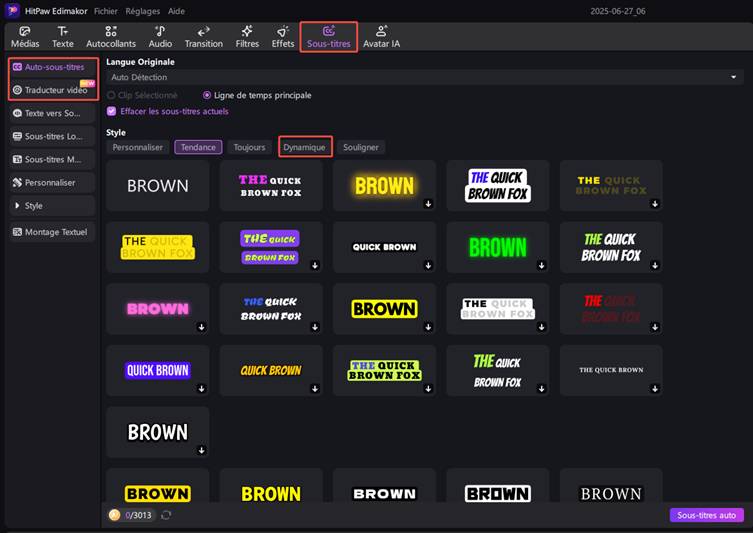Open the Fichier menu
The height and width of the screenshot is (533, 753).
pyautogui.click(x=106, y=11)
